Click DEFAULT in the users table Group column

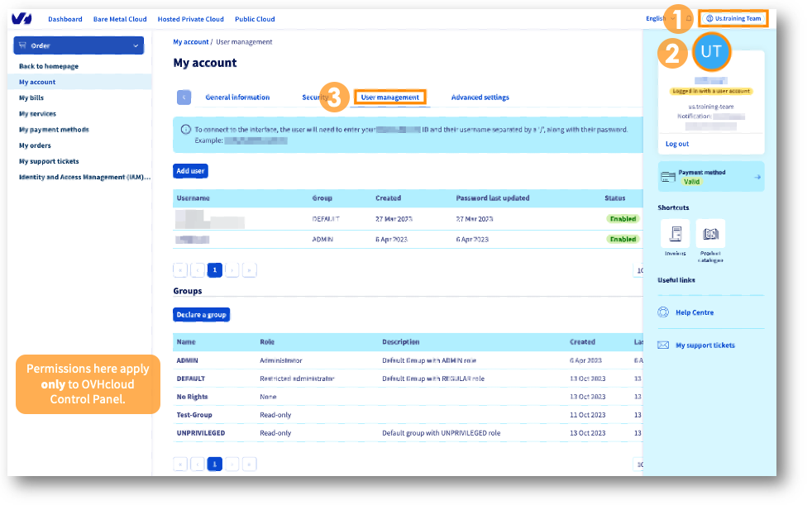326,219
